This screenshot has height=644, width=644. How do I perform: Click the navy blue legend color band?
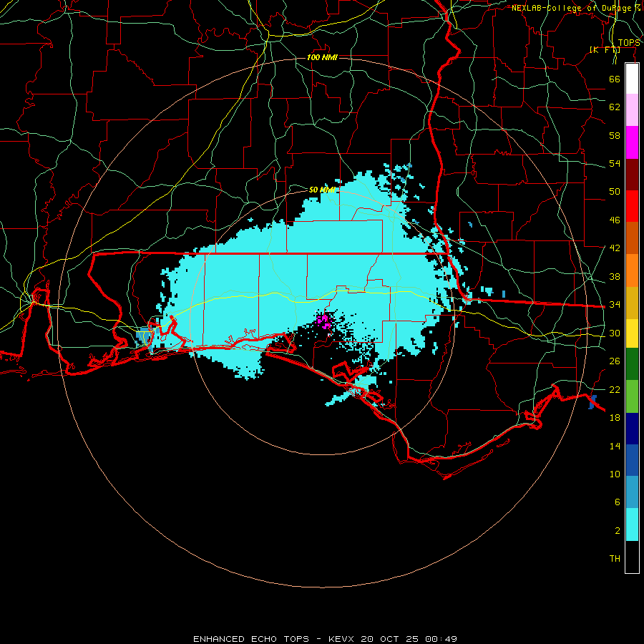click(x=632, y=429)
